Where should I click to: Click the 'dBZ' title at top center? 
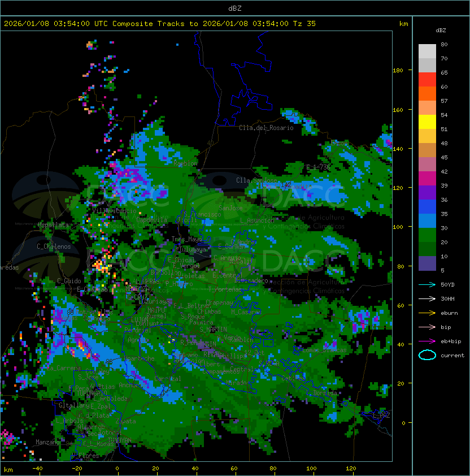pyautogui.click(x=235, y=8)
